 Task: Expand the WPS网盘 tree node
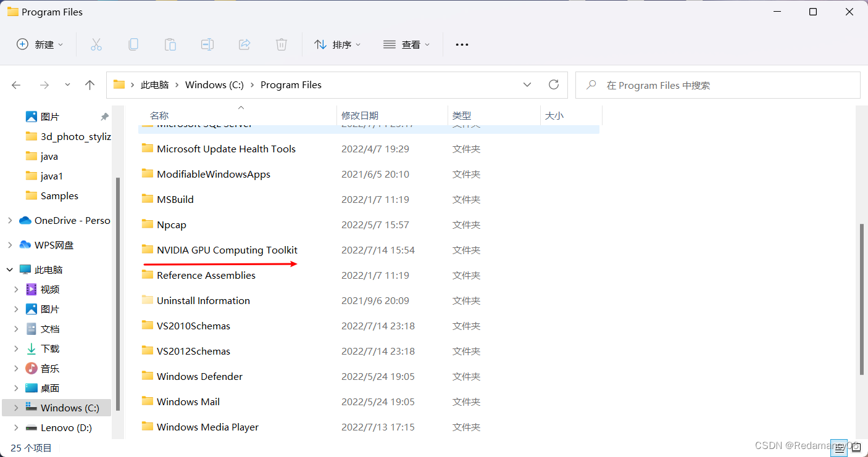pyautogui.click(x=9, y=245)
